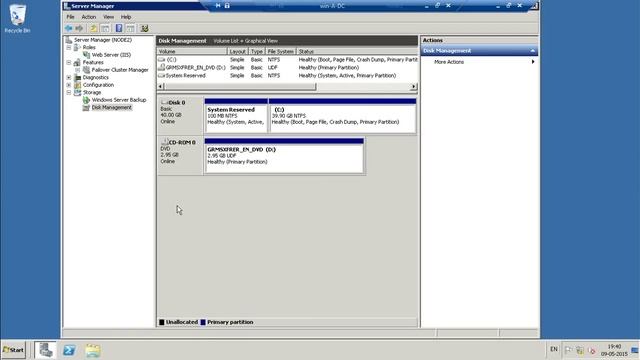Click the black Unallocated legend swatch
Screen dimensions: 640x360
[162, 322]
